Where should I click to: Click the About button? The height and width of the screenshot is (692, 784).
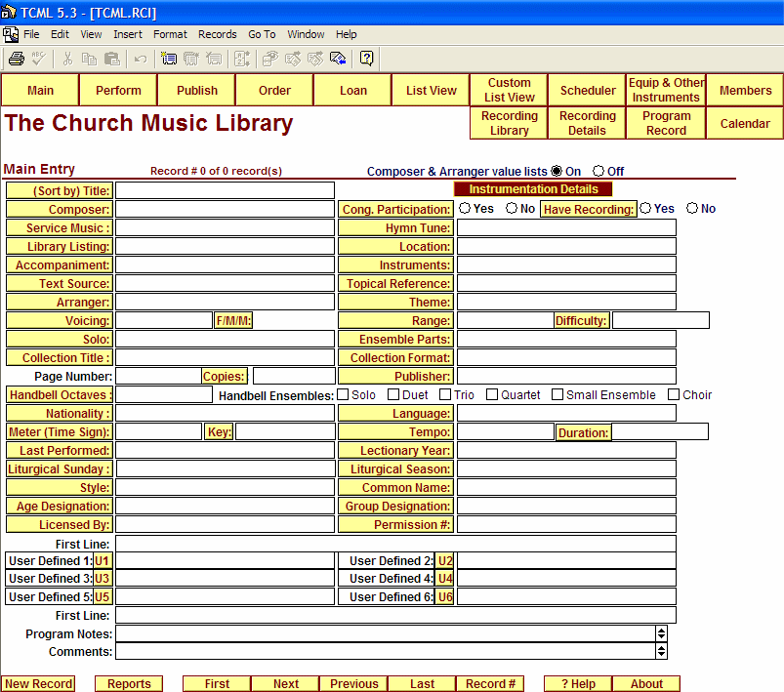[646, 683]
